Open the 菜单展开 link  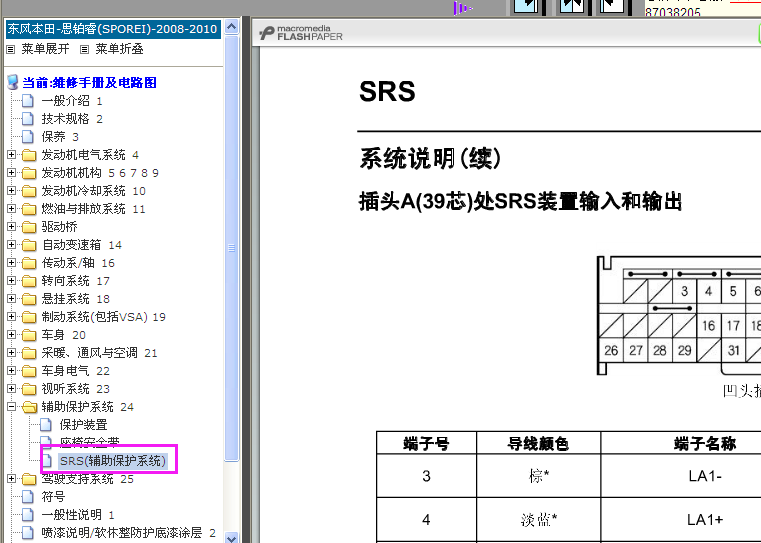[x=45, y=49]
